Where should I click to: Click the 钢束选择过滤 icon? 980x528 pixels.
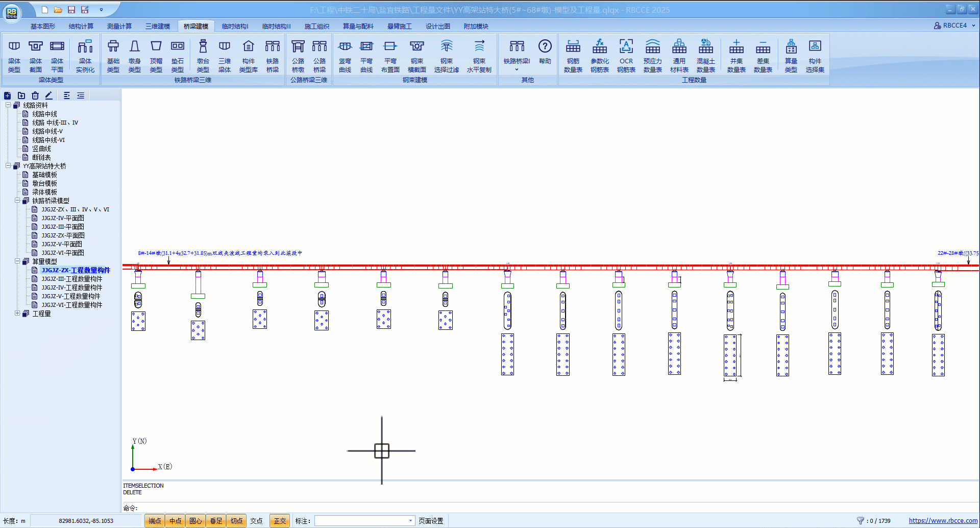[x=446, y=55]
